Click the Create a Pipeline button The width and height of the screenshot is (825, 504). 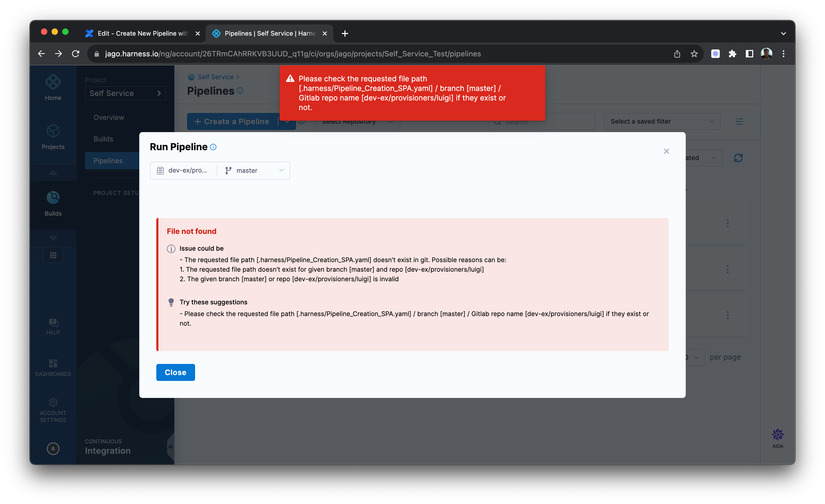click(232, 121)
